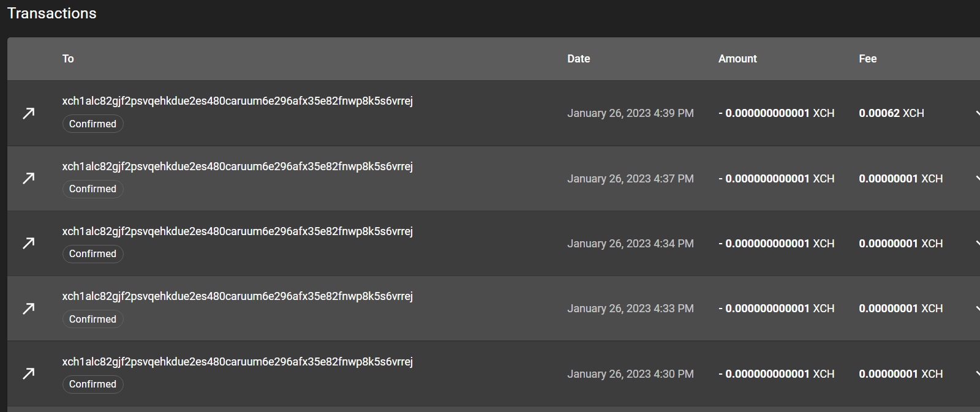The height and width of the screenshot is (412, 980).
Task: Sort transactions by clicking the Date column header
Action: 578,58
